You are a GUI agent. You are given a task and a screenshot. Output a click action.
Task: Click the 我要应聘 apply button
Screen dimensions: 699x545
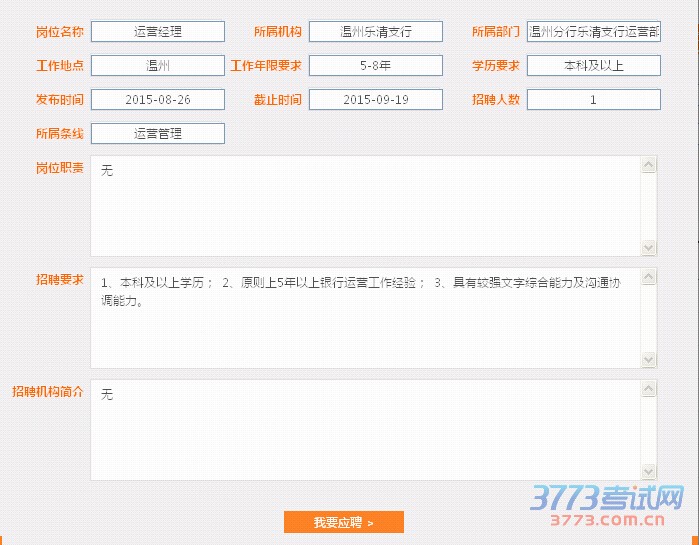click(343, 522)
